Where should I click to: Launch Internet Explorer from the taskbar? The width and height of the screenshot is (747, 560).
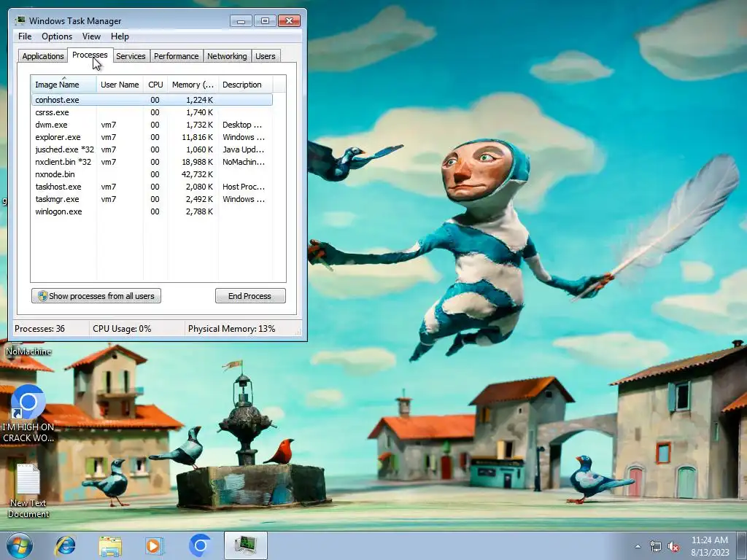65,545
